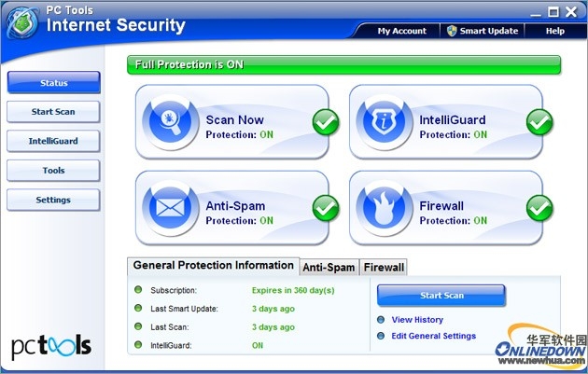The height and width of the screenshot is (374, 588).
Task: Click the green checkmark beside IntelliGuard
Action: point(539,122)
